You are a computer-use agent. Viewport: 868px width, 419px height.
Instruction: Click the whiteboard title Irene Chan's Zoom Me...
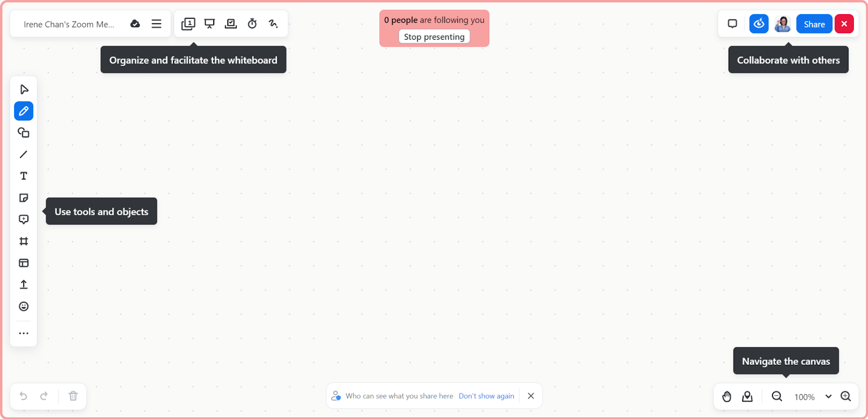pos(69,24)
